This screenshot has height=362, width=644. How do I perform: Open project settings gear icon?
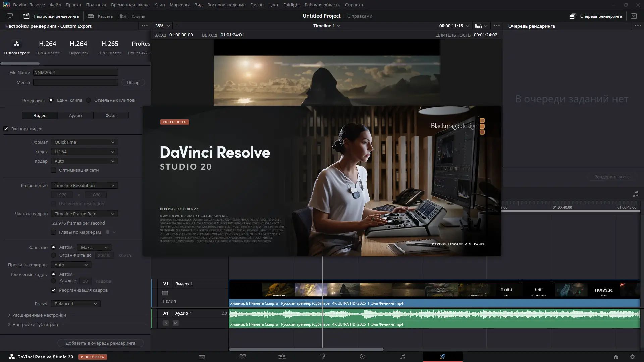(x=632, y=357)
